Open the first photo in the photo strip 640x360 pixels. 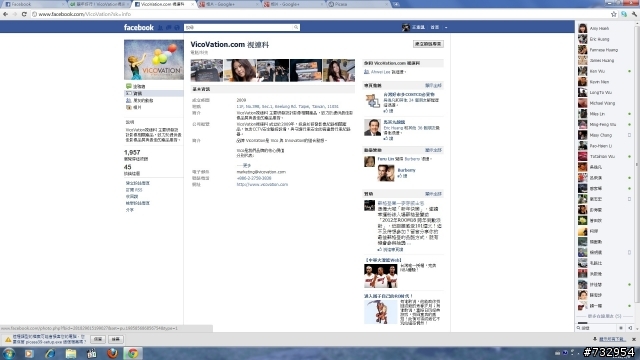pos(207,70)
